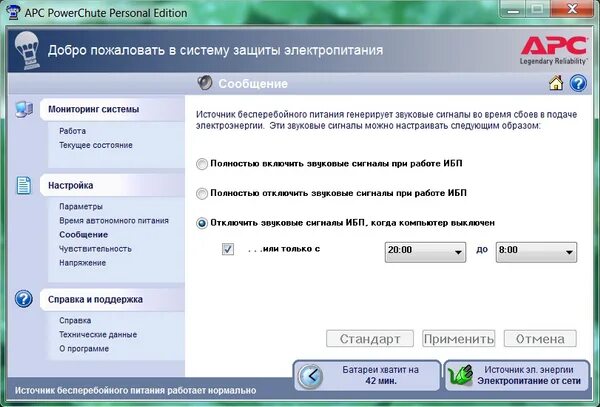The image size is (600, 407).
Task: Open the Справка и поддержка section header
Action: 112,299
